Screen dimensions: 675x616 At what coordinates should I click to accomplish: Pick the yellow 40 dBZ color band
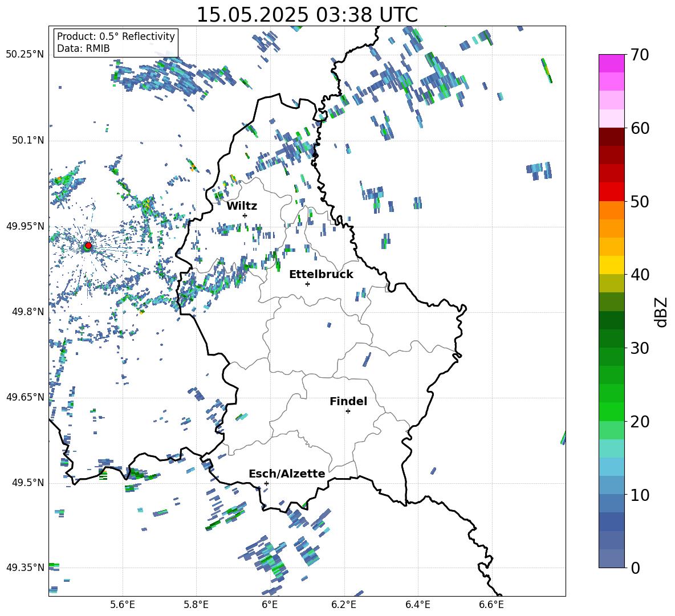point(612,265)
